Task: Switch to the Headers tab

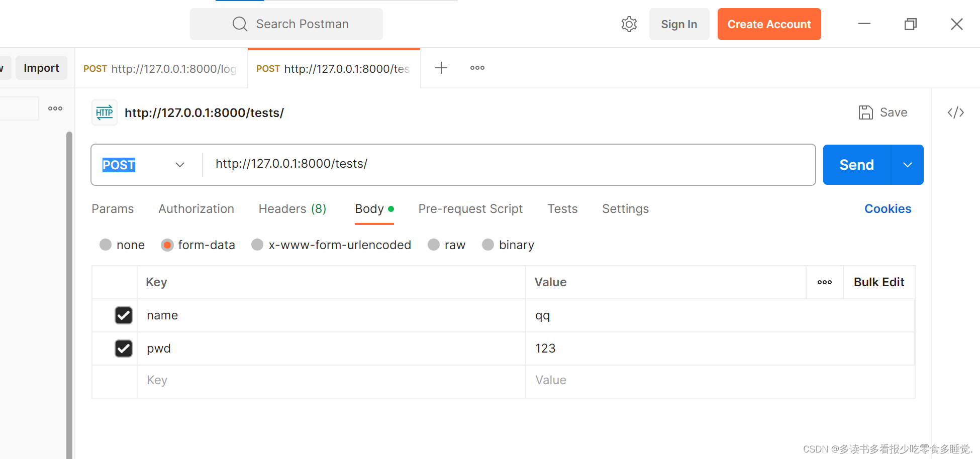Action: 292,209
